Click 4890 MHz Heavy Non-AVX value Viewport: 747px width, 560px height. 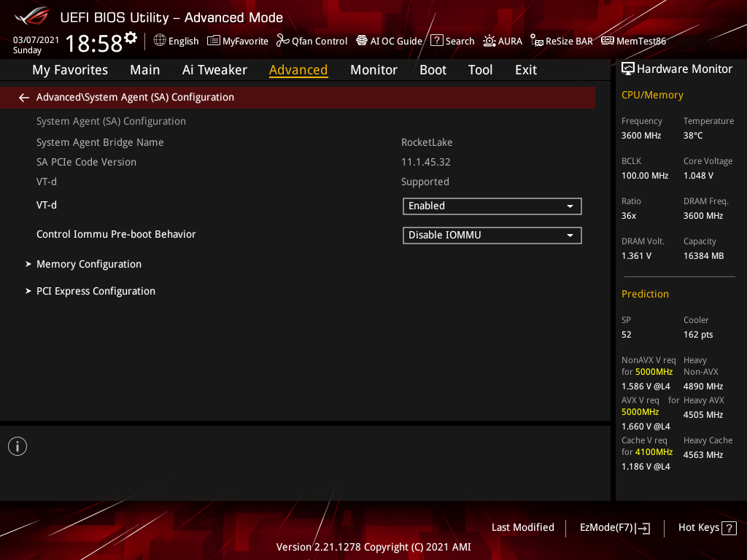click(x=703, y=386)
